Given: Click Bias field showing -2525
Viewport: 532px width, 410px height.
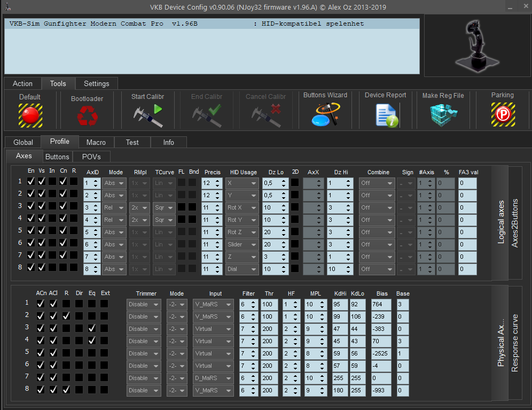Looking at the screenshot, I should (381, 354).
